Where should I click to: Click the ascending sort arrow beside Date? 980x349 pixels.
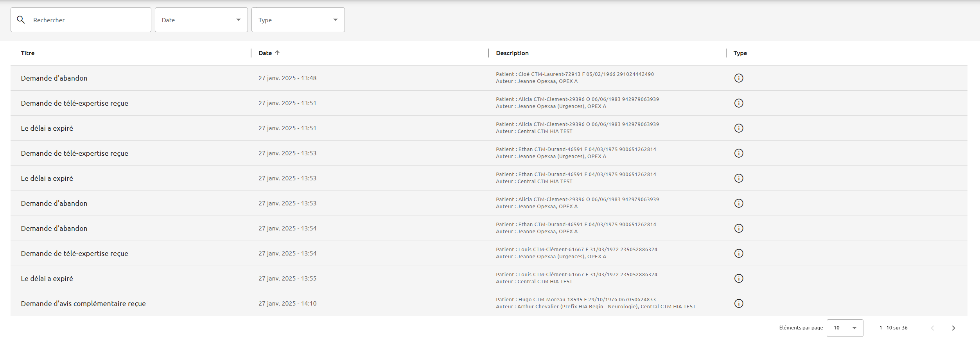(277, 53)
